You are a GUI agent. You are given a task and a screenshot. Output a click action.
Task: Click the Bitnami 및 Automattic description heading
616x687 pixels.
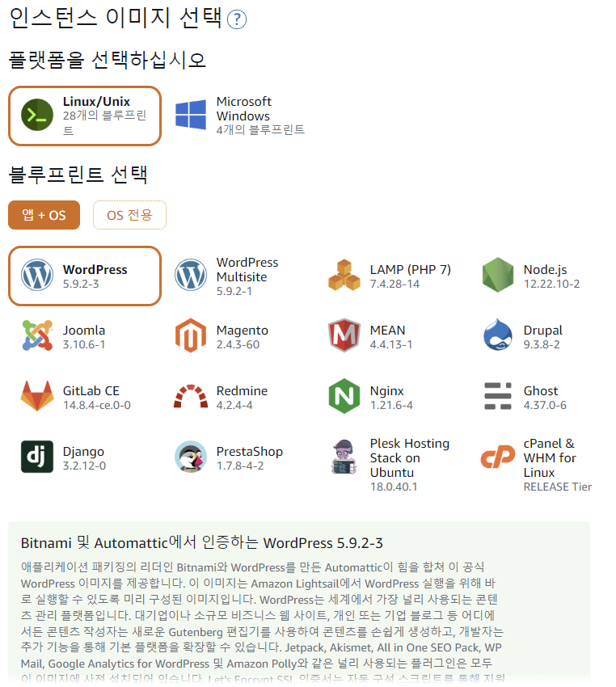click(201, 543)
